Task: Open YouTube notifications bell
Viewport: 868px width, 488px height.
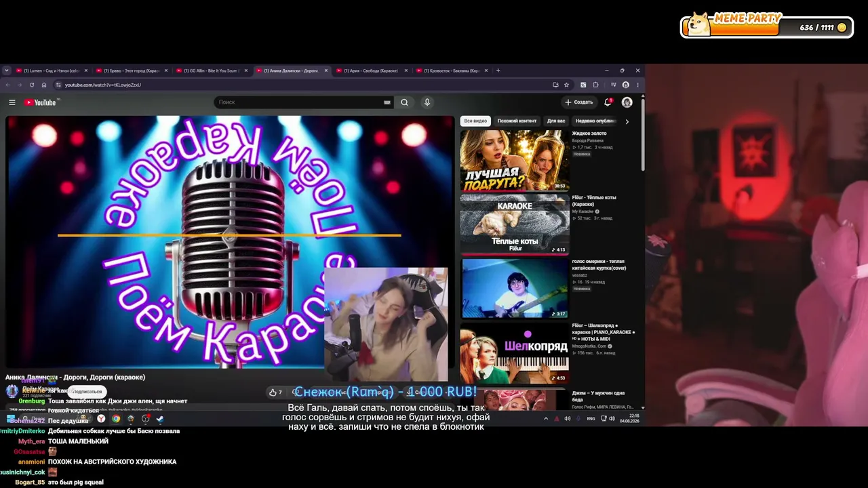Action: coord(608,102)
